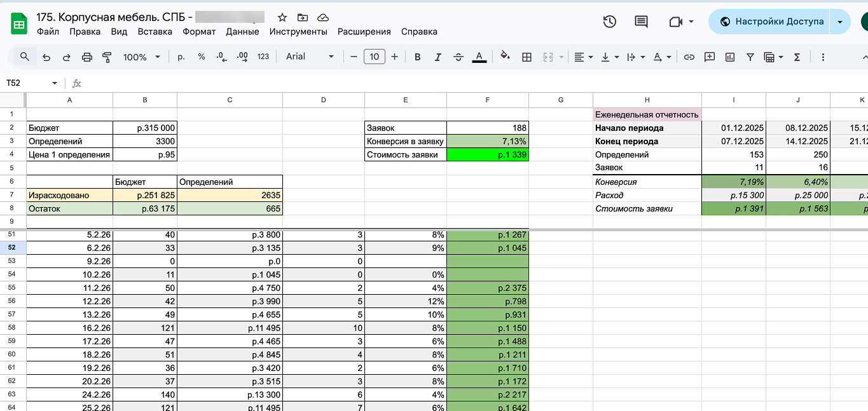The height and width of the screenshot is (411, 868).
Task: Click the Undo arrow in the toolbar
Action: click(x=46, y=57)
